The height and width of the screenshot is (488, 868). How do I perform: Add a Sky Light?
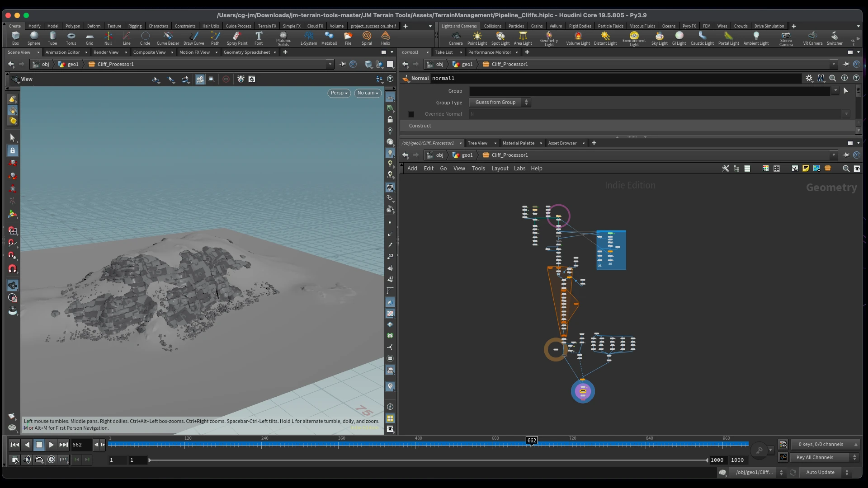pyautogui.click(x=660, y=38)
